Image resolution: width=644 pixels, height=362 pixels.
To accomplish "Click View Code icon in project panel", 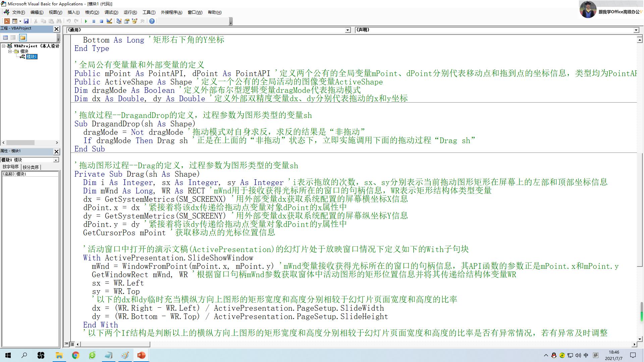I will point(5,38).
